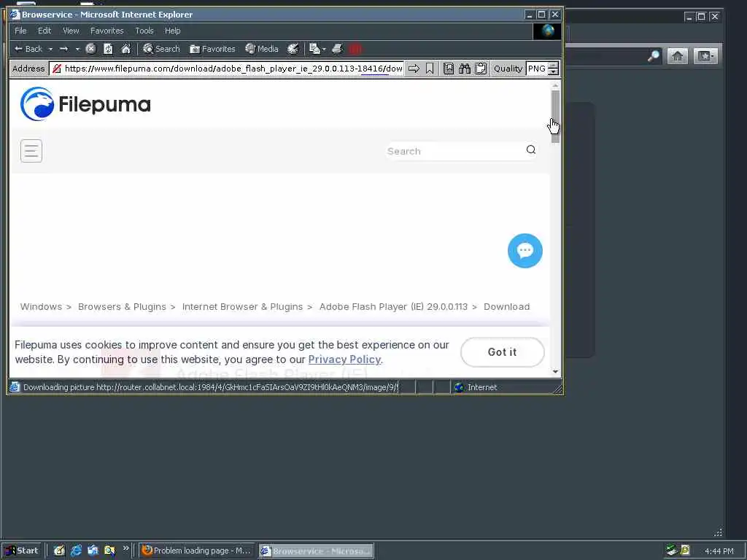Viewport: 747px width, 560px height.
Task: Click the Go arrow beside address bar
Action: pos(414,69)
